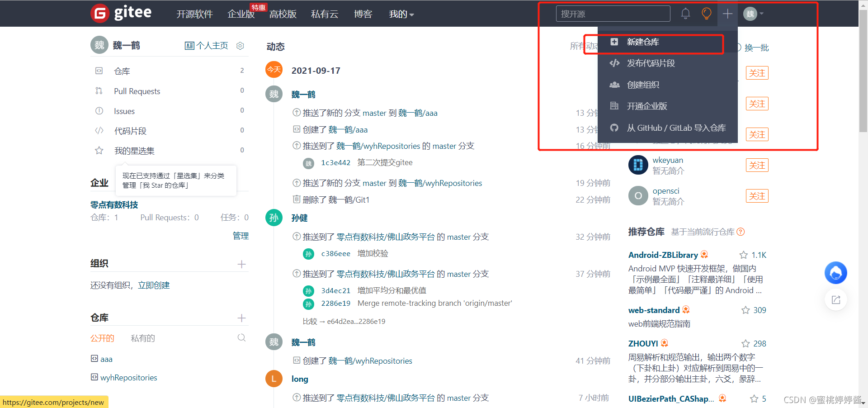
Task: Open 个人主页 profile link
Action: click(x=207, y=46)
